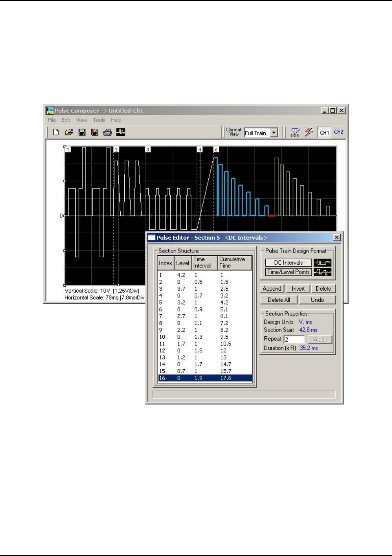The image size is (392, 556).
Task: Click the Delete All button
Action: point(279,300)
